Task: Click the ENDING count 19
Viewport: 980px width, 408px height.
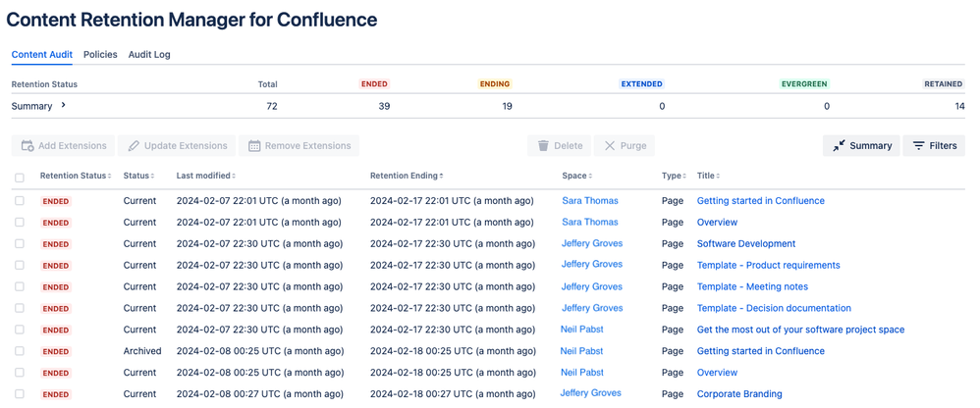Action: tap(507, 107)
